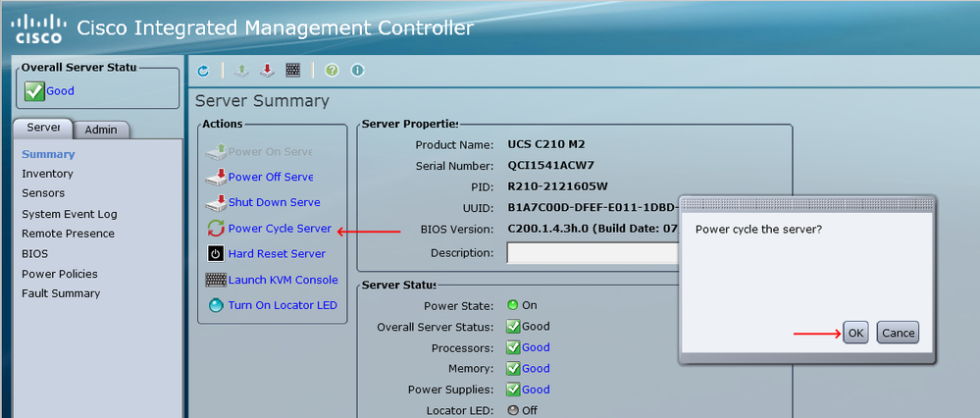Open Remote Presence settings

pos(68,234)
